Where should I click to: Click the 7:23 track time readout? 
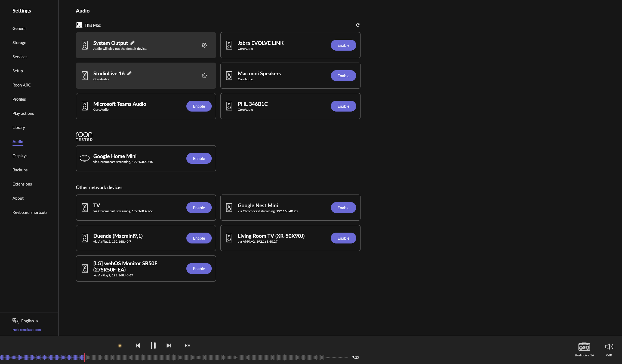pyautogui.click(x=355, y=357)
